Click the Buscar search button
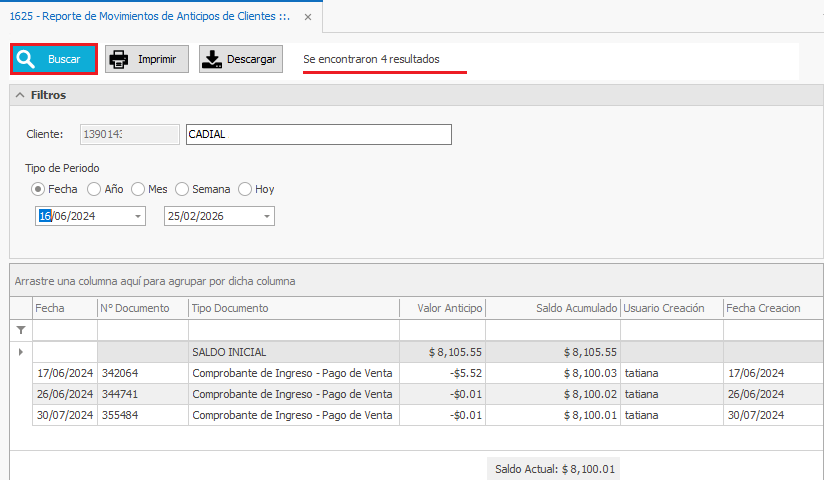Screen dimensions: 824x480 coord(54,60)
